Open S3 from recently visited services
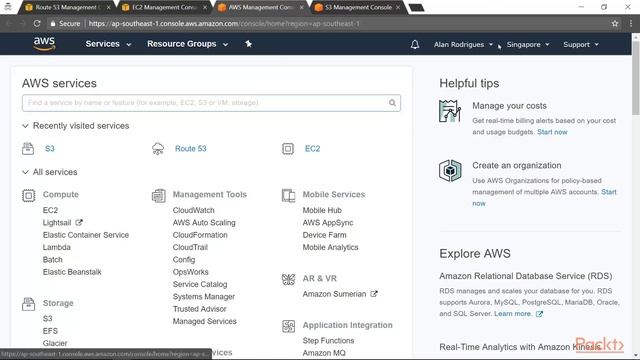Image resolution: width=640 pixels, height=360 pixels. click(50, 149)
